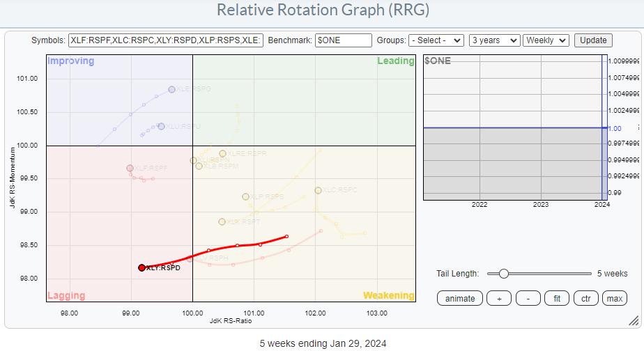Screen dimensions: 644x351
Task: Maximize chart with the max button
Action: click(x=614, y=298)
